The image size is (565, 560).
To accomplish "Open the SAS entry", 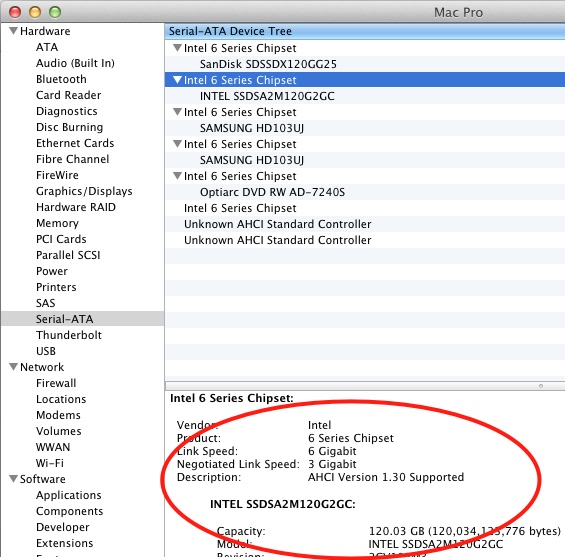I will 45,303.
